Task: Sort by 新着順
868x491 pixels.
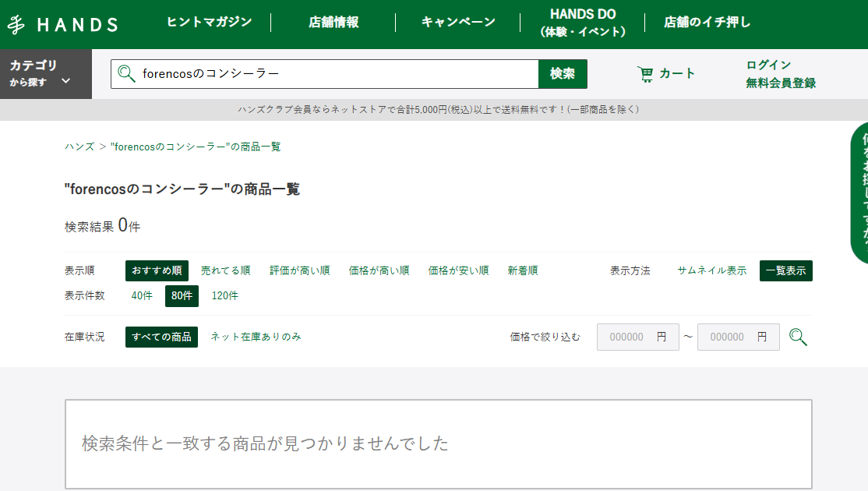Action: pos(523,270)
